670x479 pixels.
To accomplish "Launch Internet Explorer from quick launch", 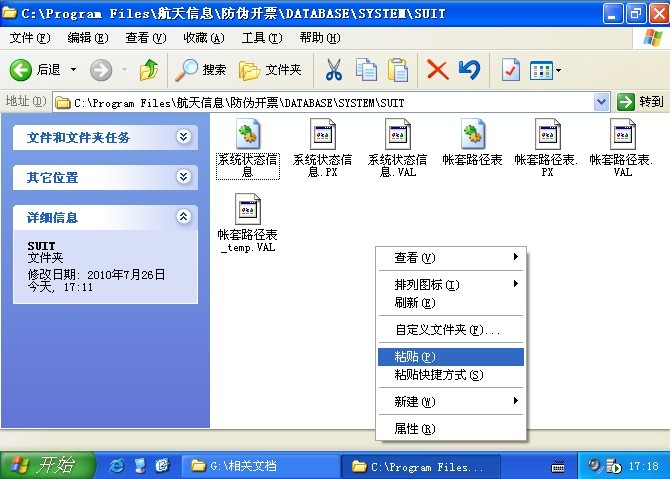I will point(116,465).
